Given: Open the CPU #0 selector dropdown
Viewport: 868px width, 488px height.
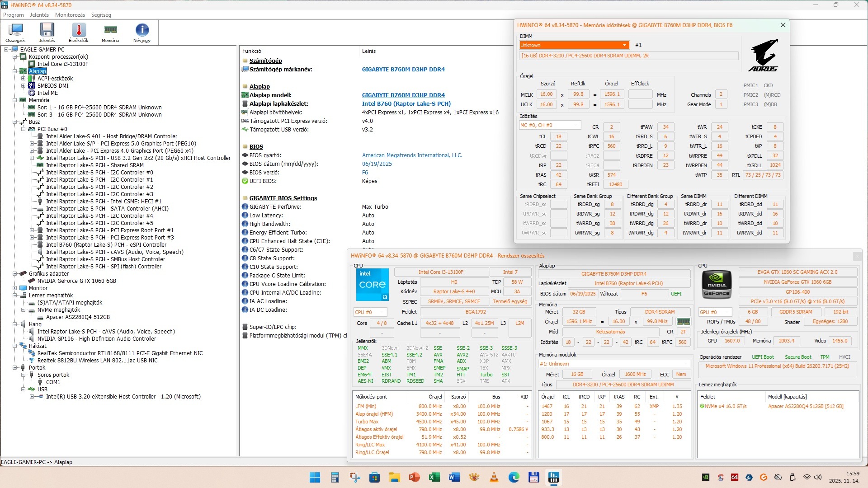Looking at the screenshot, I should pyautogui.click(x=370, y=312).
